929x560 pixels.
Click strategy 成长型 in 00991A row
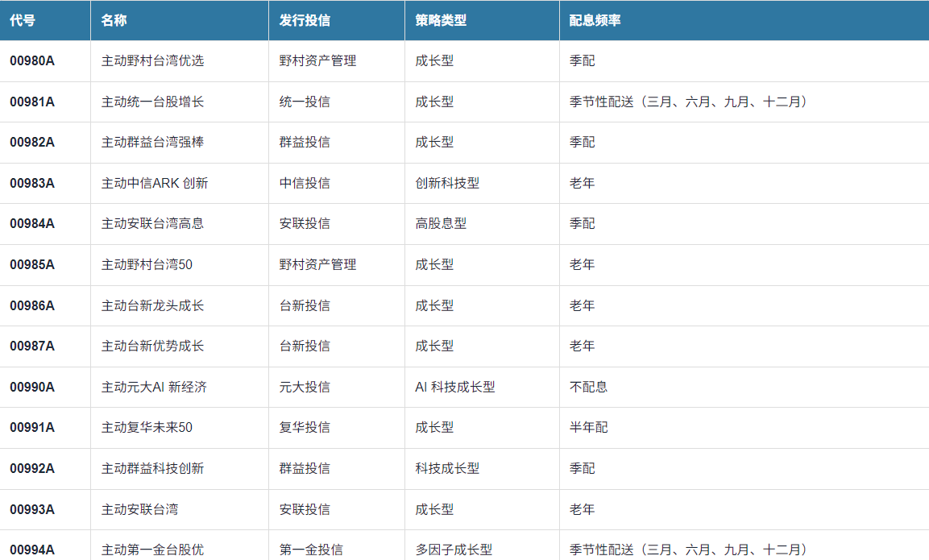(434, 427)
